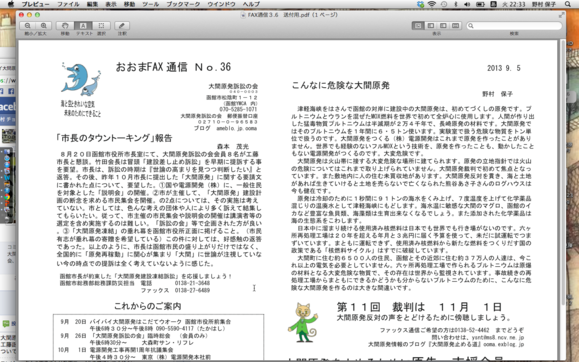579x362 pixels.
Task: Click the zoom in magnifier button
Action: click(44, 25)
